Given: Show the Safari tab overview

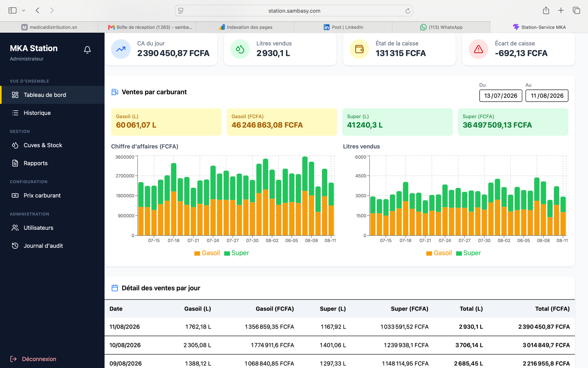Looking at the screenshot, I should click(x=576, y=10).
